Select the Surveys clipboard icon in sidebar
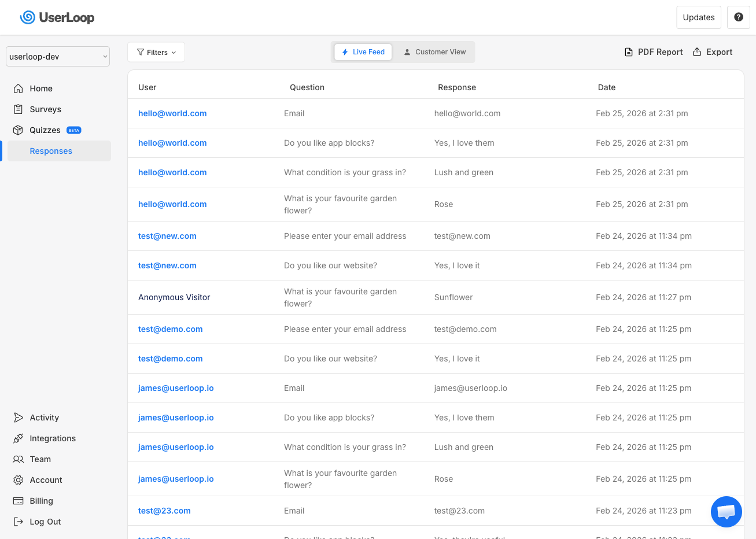The image size is (756, 539). [x=19, y=109]
